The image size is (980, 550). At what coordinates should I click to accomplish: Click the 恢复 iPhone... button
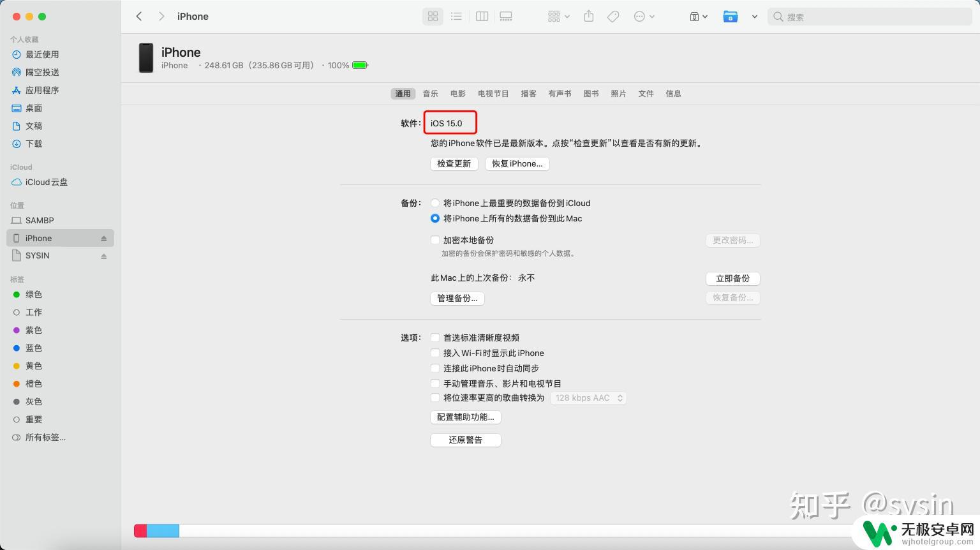point(517,164)
